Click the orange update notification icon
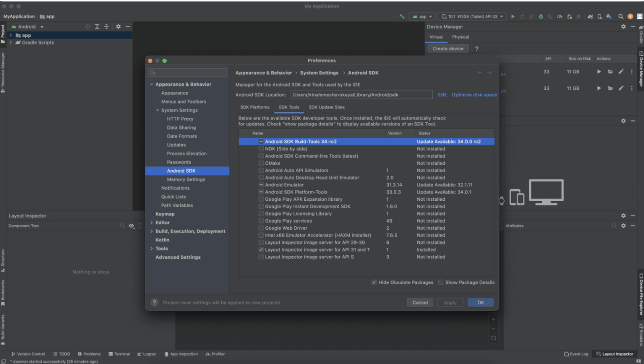 pos(630,16)
